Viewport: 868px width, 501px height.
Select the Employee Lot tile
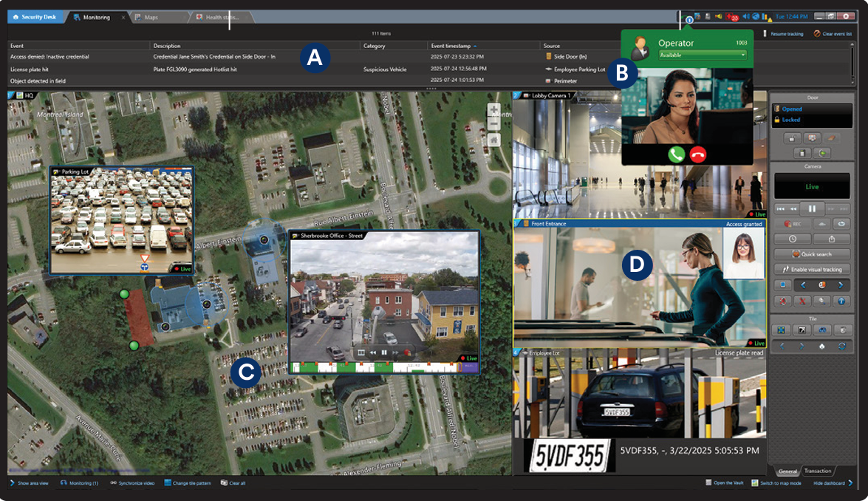[x=640, y=411]
